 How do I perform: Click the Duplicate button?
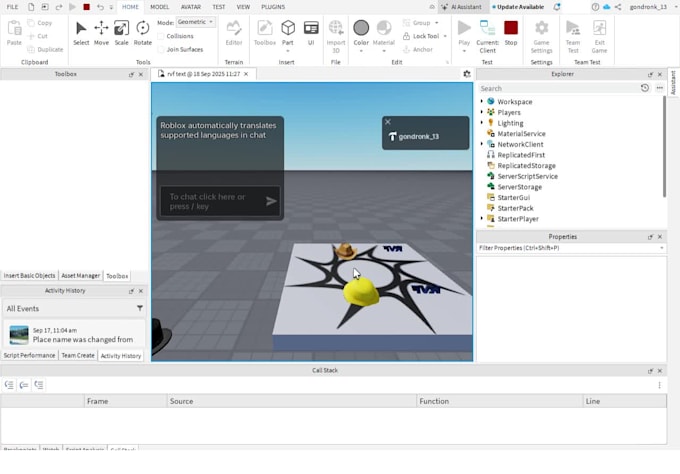tap(46, 49)
